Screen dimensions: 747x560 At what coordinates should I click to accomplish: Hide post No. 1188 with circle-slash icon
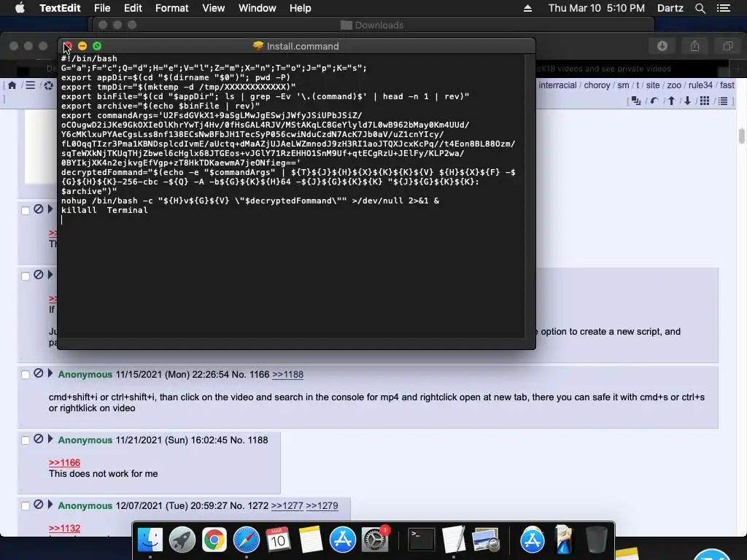[x=39, y=439]
